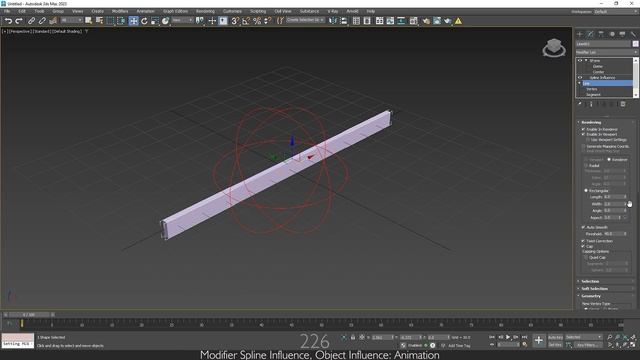Viewport: 640px width, 360px height.
Task: Click the Redo arrow icon
Action: 19,21
